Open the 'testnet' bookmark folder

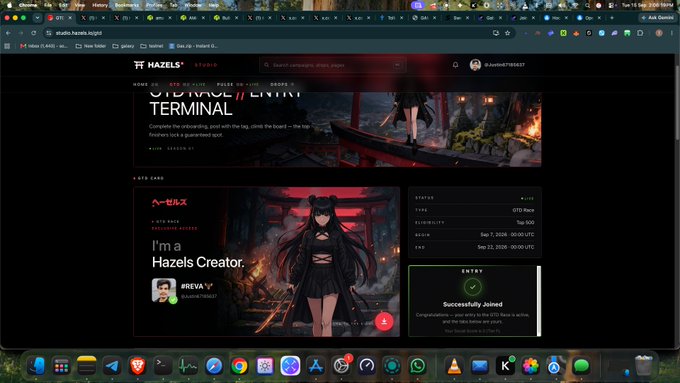tap(152, 46)
